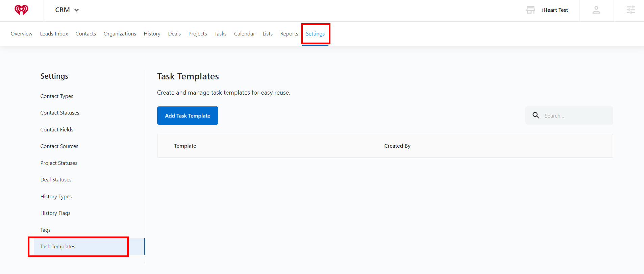Switch to the Contacts tab
644x274 pixels.
[x=86, y=34]
